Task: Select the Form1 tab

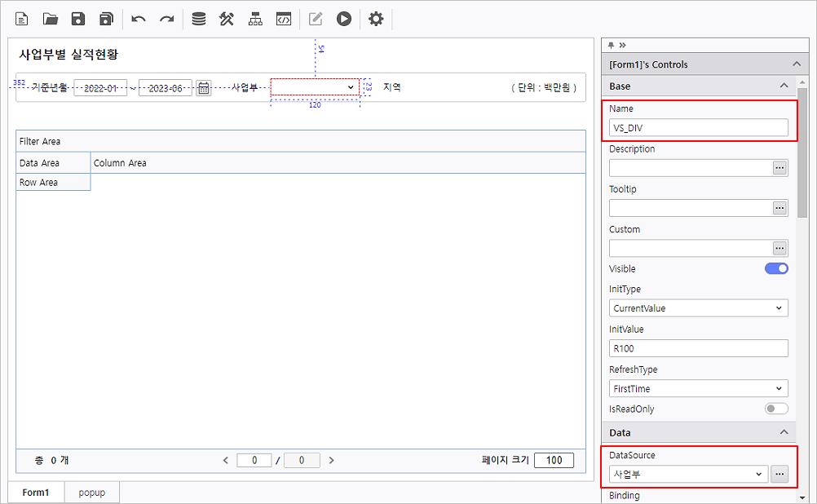Action: [x=36, y=493]
